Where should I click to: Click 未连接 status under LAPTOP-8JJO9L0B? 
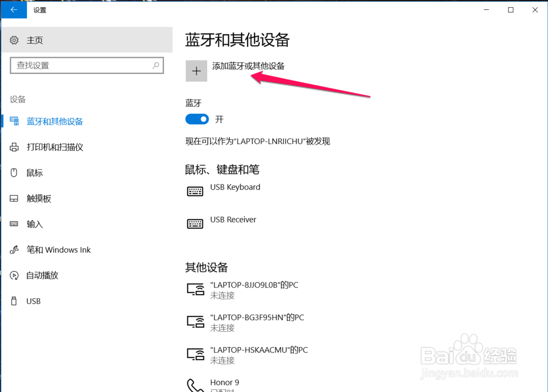click(x=222, y=296)
